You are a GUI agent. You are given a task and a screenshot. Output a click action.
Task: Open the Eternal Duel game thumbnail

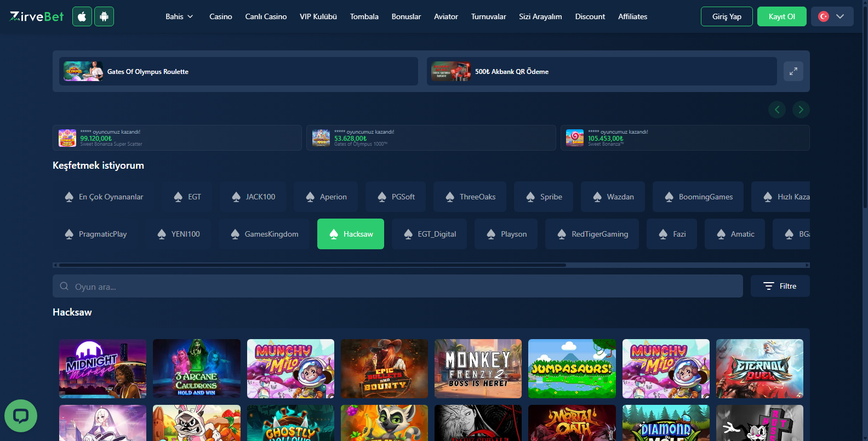tap(759, 369)
